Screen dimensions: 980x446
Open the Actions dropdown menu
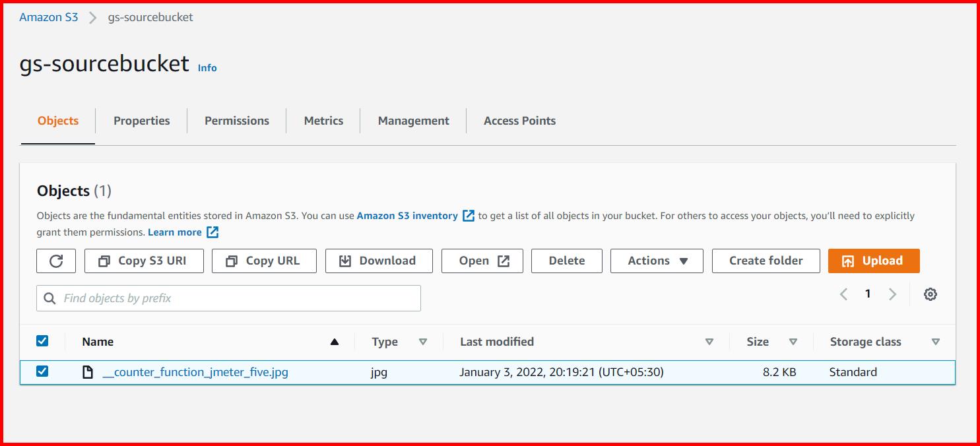(x=657, y=261)
